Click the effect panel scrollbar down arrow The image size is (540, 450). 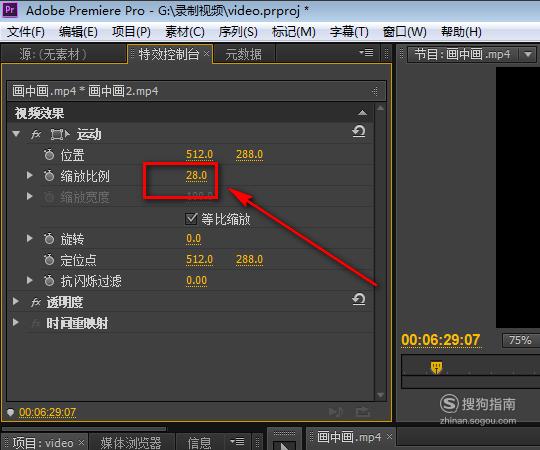pos(380,395)
